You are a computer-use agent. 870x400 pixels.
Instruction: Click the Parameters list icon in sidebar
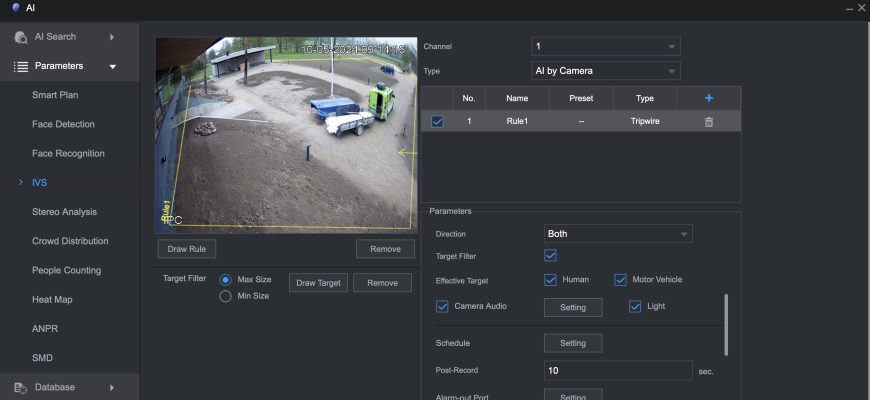pyautogui.click(x=21, y=66)
